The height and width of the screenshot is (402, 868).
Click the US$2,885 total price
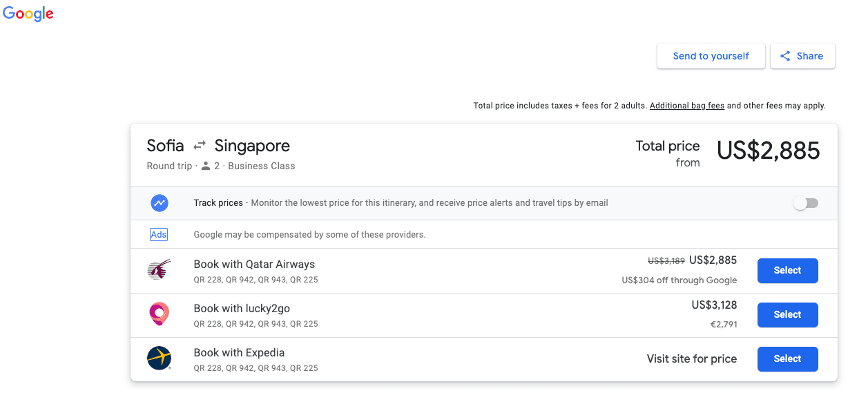click(x=769, y=151)
